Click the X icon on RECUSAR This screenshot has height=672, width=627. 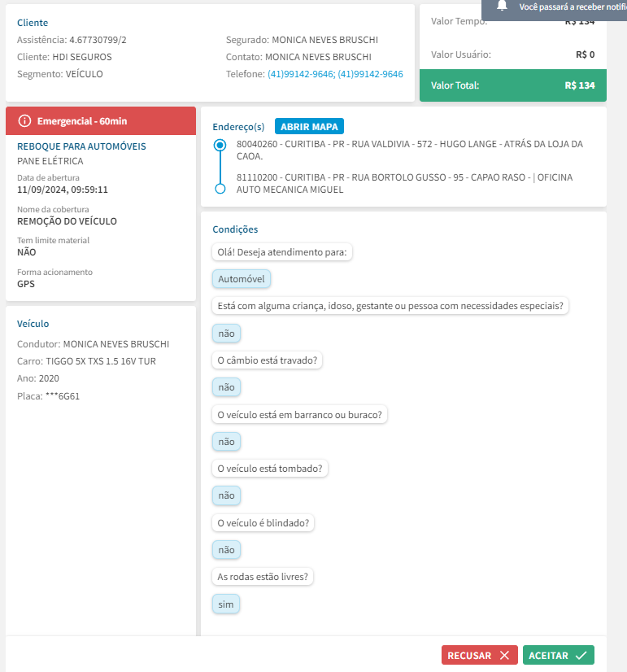504,655
